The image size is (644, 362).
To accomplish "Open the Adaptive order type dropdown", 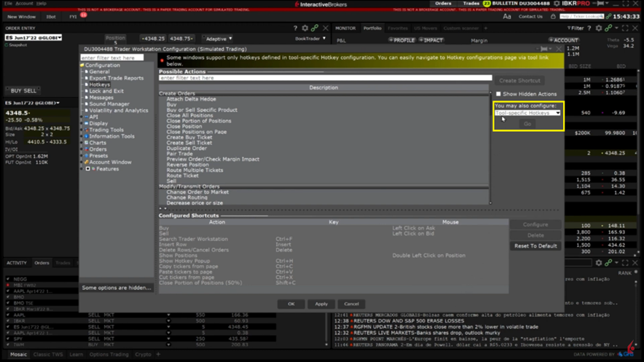I will [218, 39].
